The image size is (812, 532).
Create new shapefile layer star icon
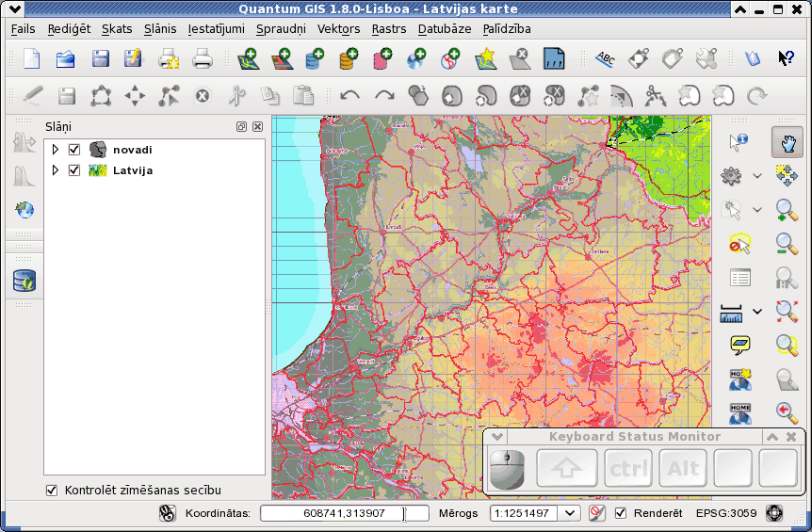pyautogui.click(x=486, y=58)
